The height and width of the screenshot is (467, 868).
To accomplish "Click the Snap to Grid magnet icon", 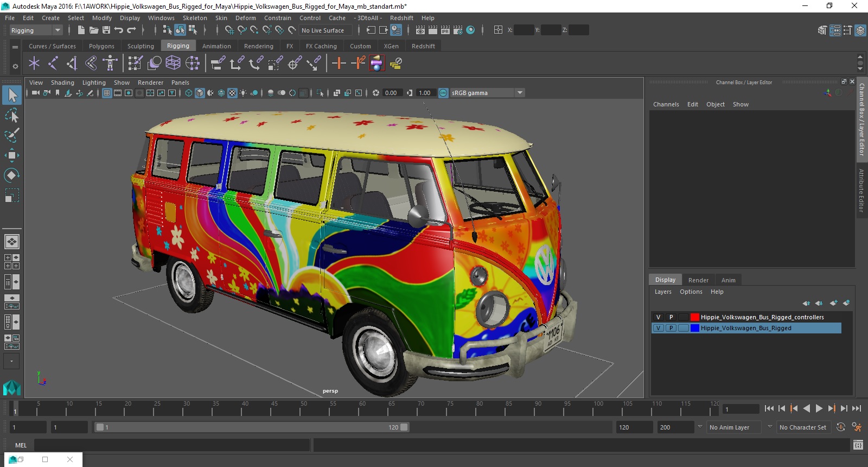I will (x=229, y=30).
